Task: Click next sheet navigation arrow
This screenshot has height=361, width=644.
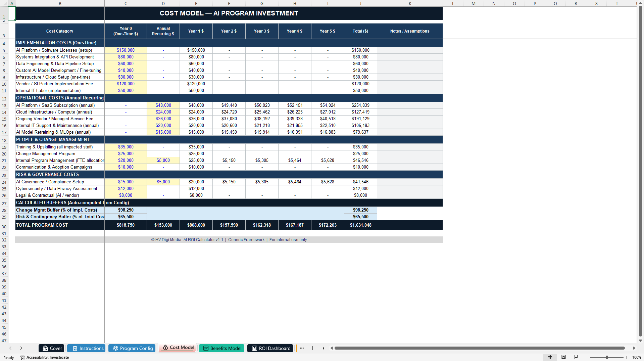Action: (x=21, y=348)
